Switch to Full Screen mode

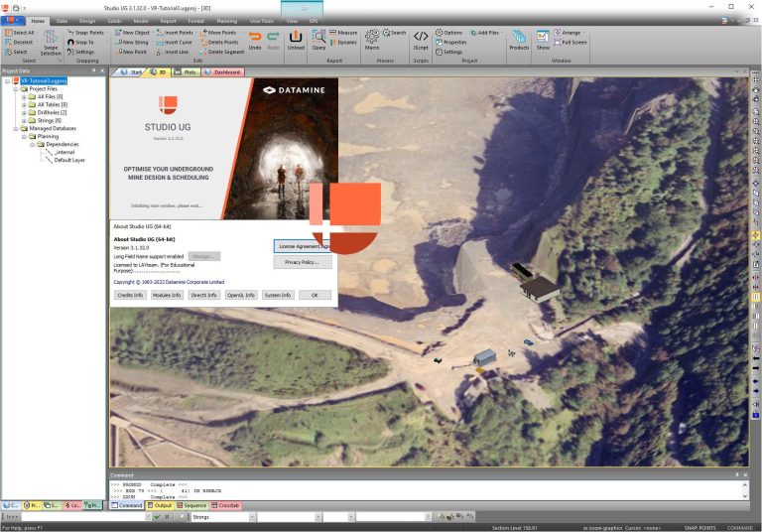[x=571, y=43]
